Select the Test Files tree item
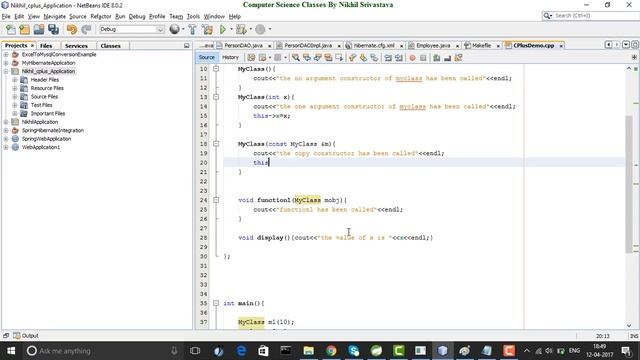The width and height of the screenshot is (640, 360). (41, 105)
